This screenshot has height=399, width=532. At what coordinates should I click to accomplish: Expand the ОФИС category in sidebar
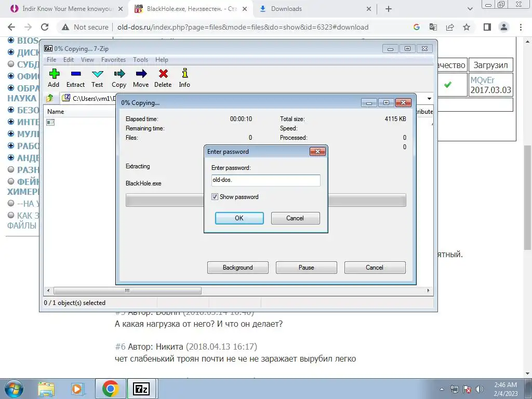pos(11,76)
